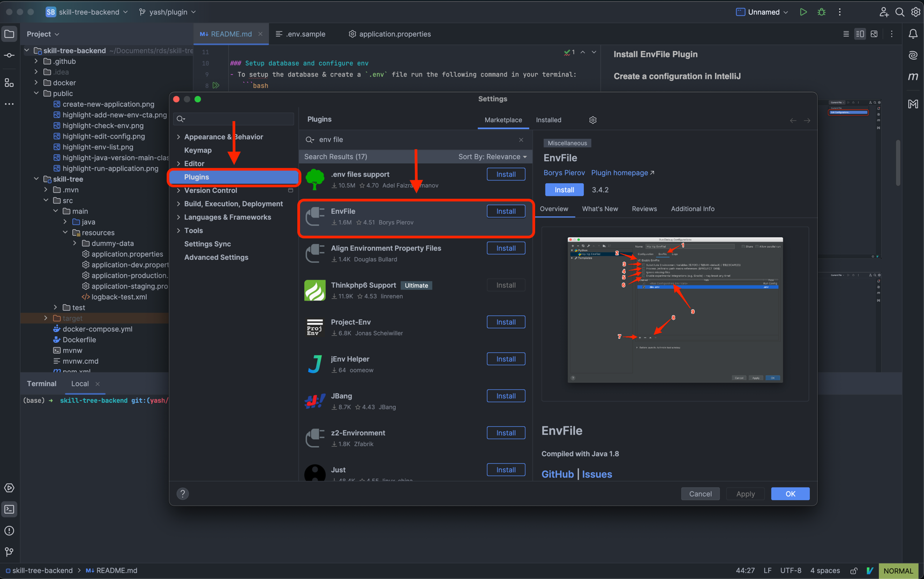924x579 pixels.
Task: Install .env files support plugin
Action: pyautogui.click(x=506, y=175)
